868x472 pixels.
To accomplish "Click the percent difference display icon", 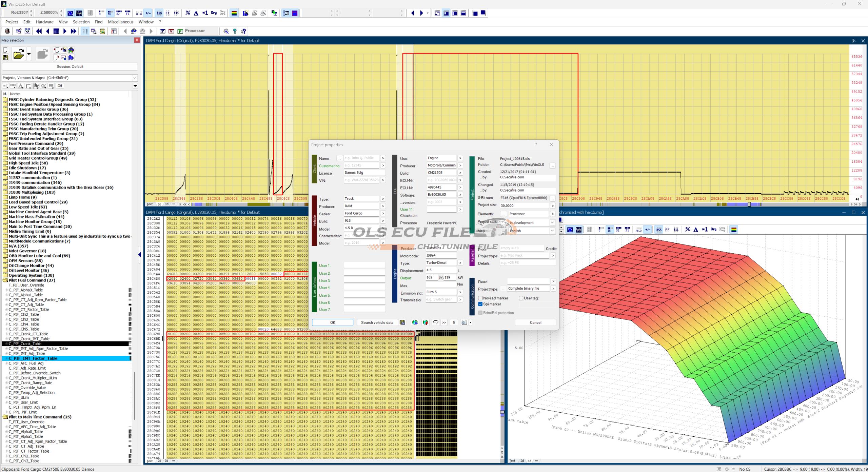I will tap(188, 13).
